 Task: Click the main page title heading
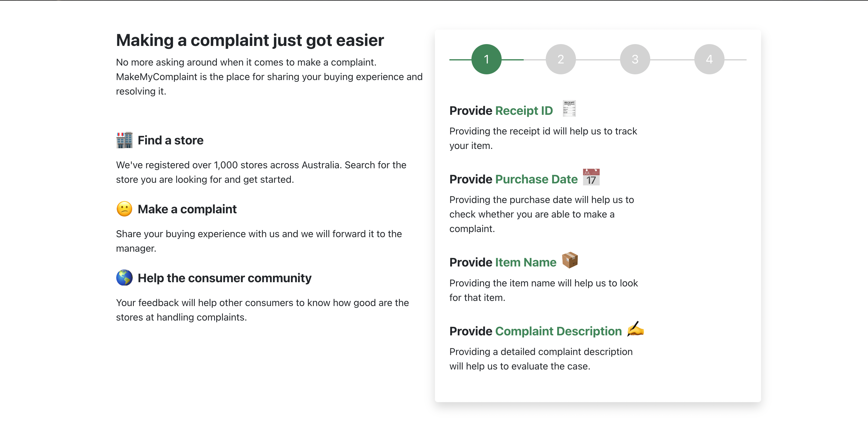[250, 40]
